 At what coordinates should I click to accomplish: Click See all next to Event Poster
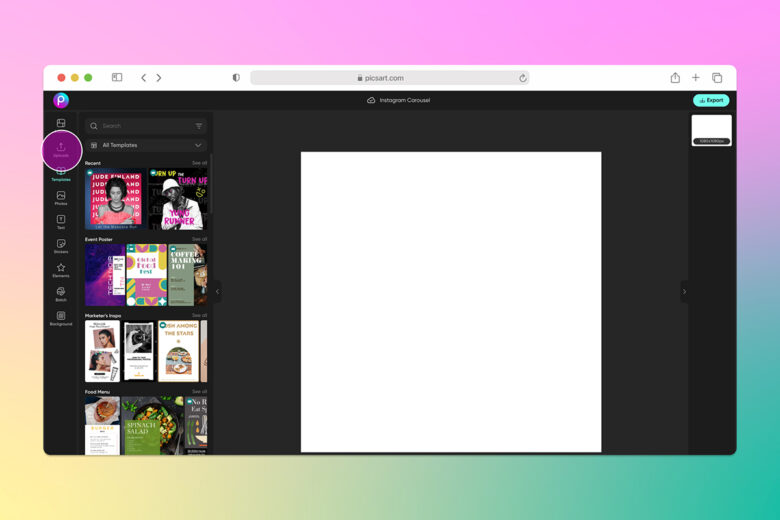tap(199, 239)
